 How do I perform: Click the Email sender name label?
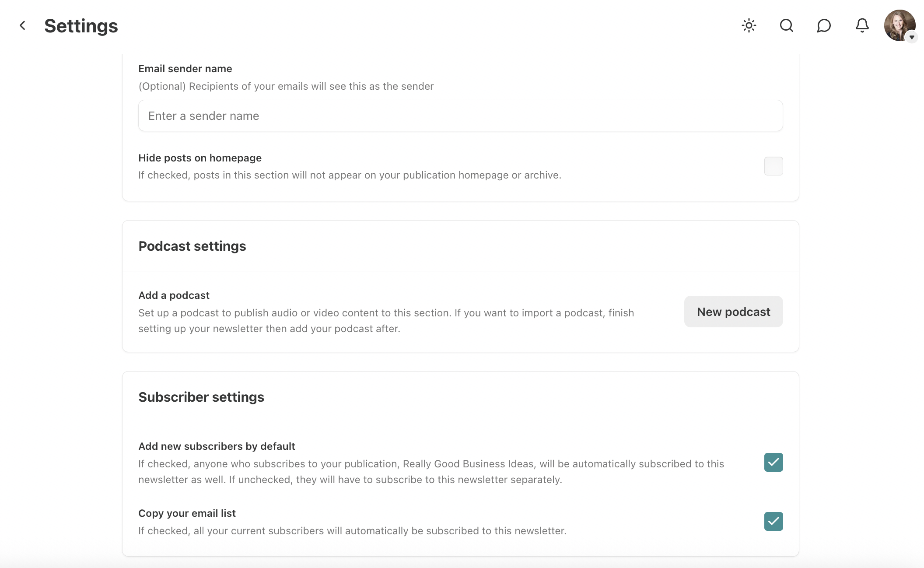point(185,69)
